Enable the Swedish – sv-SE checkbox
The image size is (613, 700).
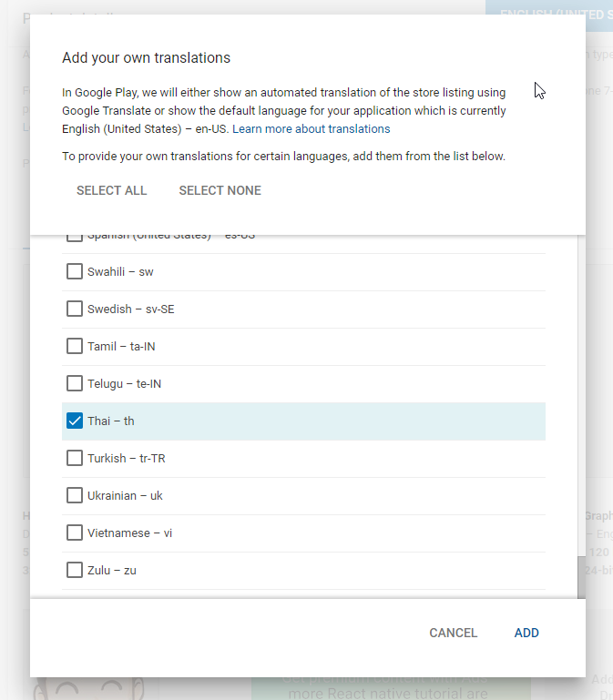tap(75, 309)
